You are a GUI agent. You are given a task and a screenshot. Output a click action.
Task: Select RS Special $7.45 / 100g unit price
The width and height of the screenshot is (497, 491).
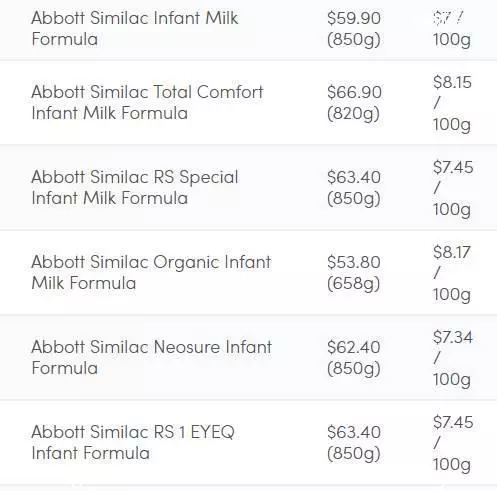coord(453,188)
